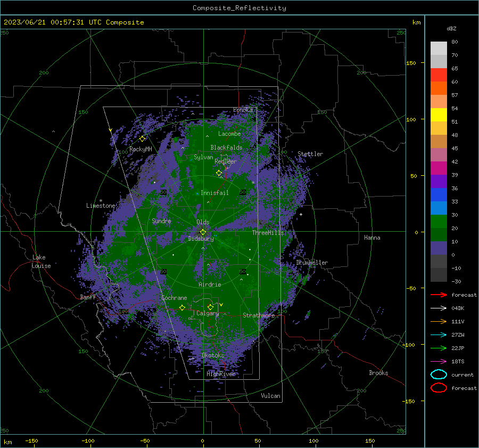Screen dimensions: 479x448
Task: Select the 80 dBZ light gray swatch
Action: [x=439, y=48]
